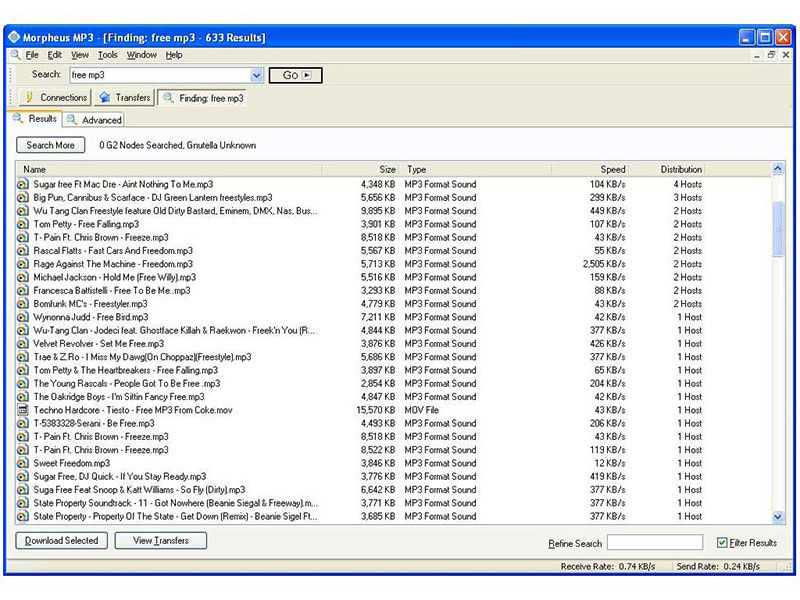Toggle the Filter Results checkbox
Screen dimensions: 800x600
point(722,542)
